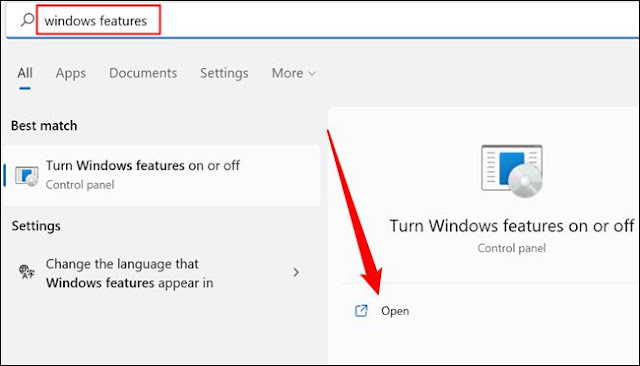The height and width of the screenshot is (366, 640).
Task: Expand the More dropdown
Action: [x=294, y=73]
